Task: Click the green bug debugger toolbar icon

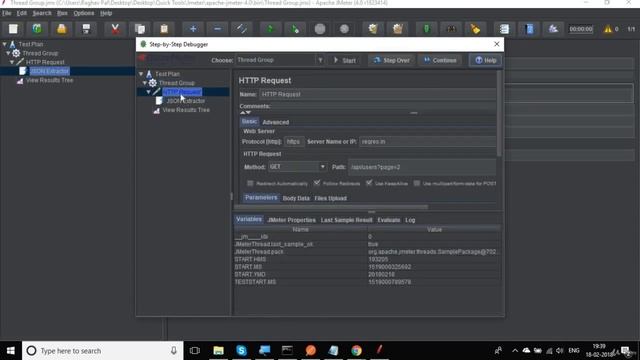Action: [x=427, y=29]
